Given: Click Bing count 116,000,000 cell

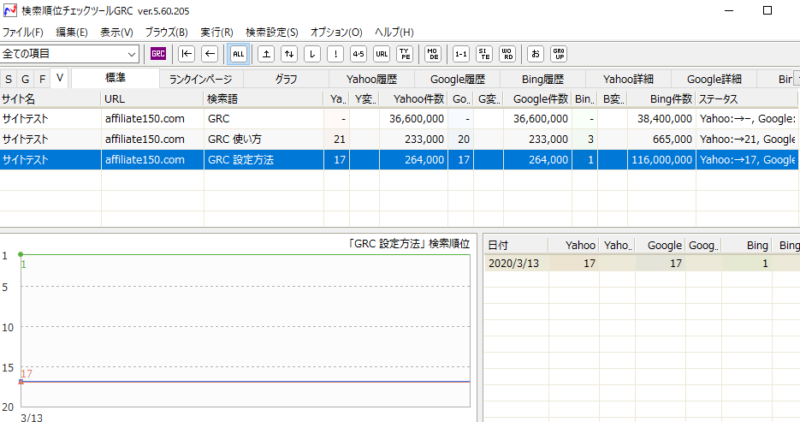Looking at the screenshot, I should pos(661,160).
